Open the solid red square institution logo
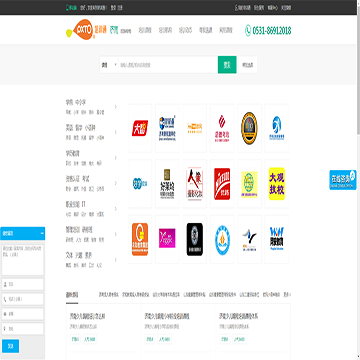The height and width of the screenshot is (360, 360). click(222, 184)
